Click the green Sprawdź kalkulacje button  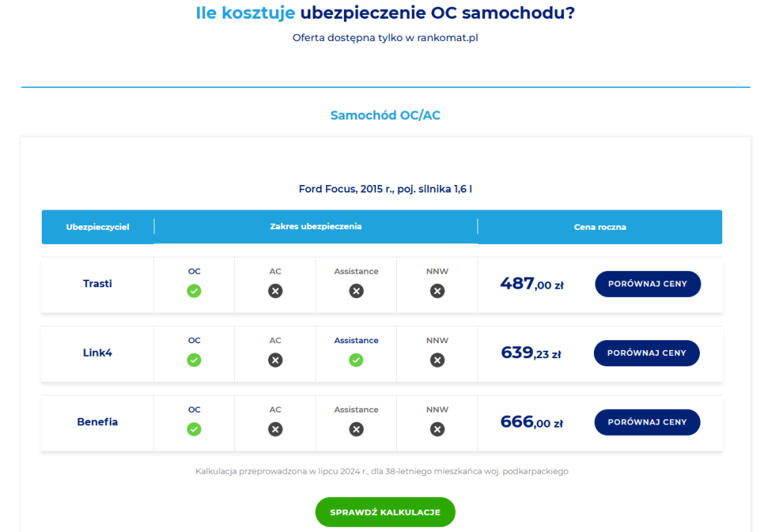385,513
